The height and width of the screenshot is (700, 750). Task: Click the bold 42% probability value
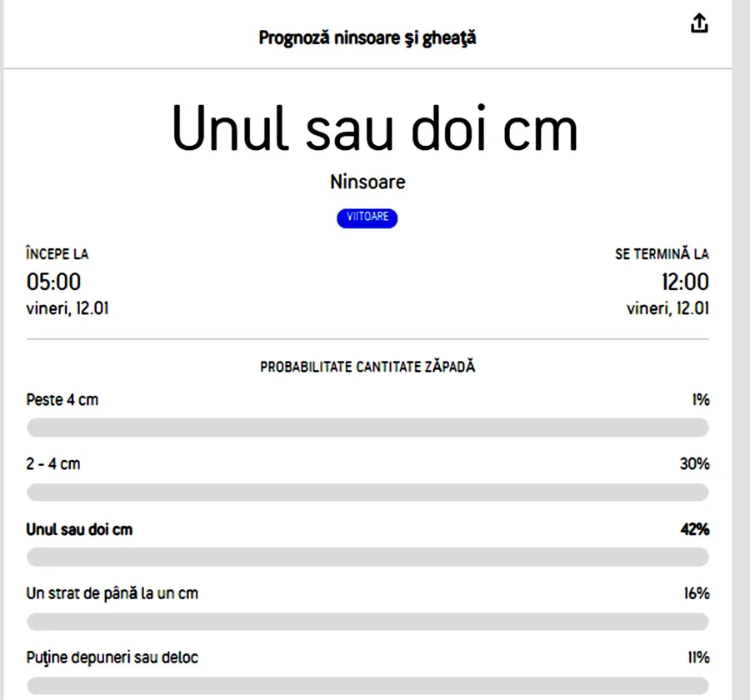point(694,529)
